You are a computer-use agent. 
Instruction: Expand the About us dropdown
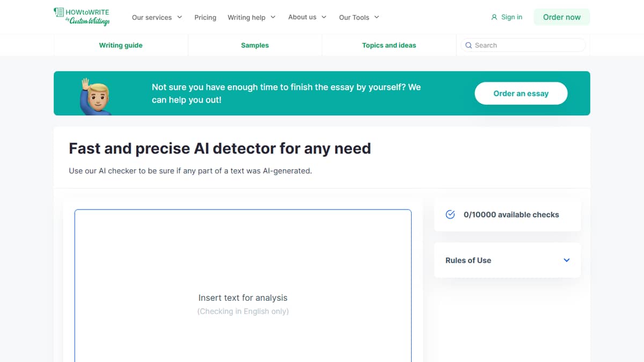(308, 17)
